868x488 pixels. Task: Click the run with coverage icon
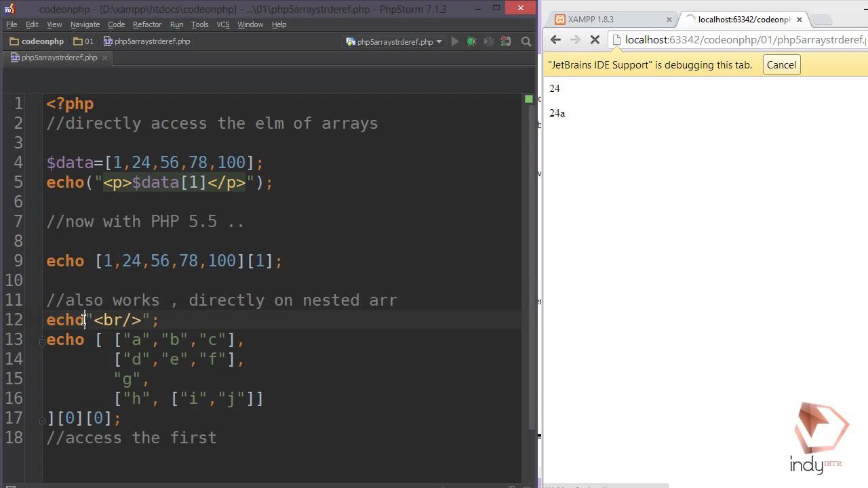488,41
